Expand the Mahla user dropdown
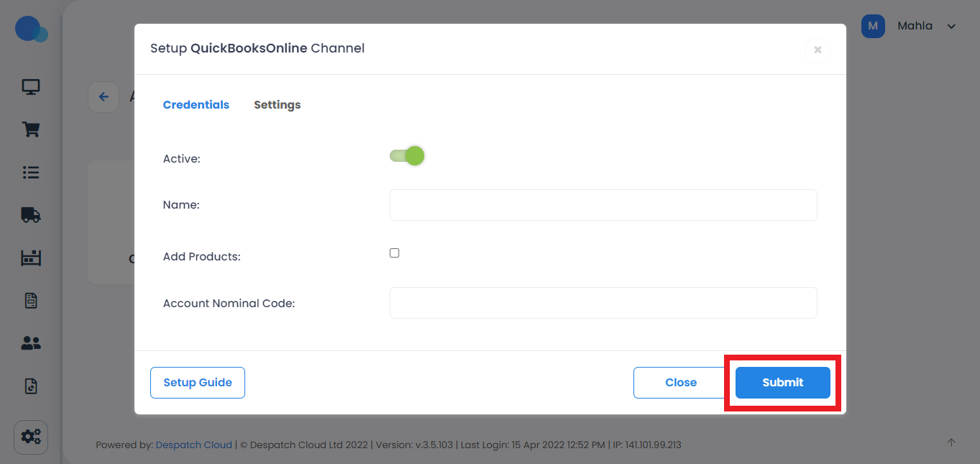This screenshot has height=464, width=980. [951, 27]
